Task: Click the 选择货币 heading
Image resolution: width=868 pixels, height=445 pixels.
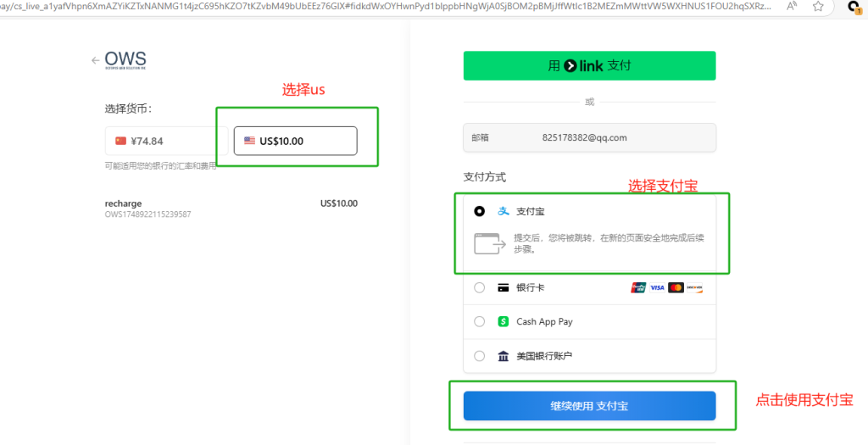Action: point(129,109)
